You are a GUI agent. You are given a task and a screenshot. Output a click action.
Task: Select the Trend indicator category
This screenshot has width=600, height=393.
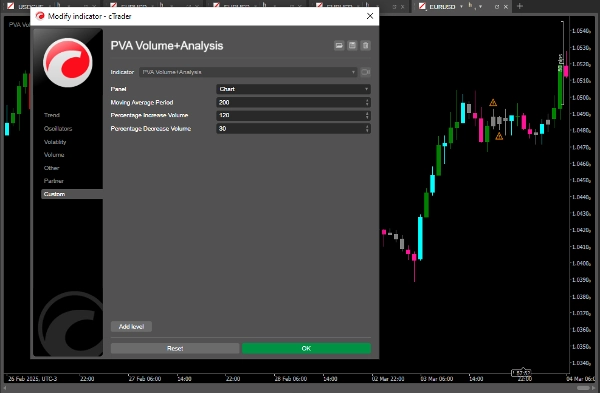tap(52, 115)
